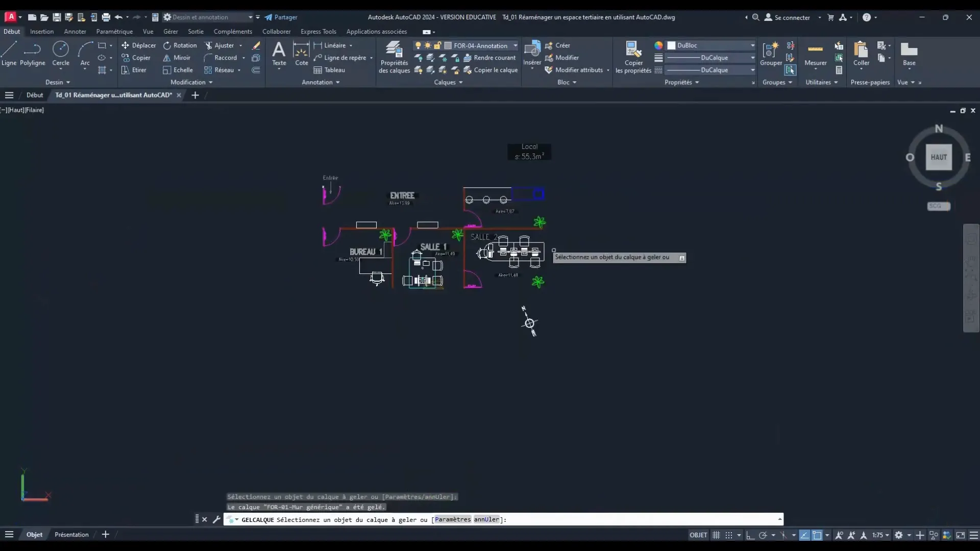Screen dimensions: 980x551
Task: Toggle the FOR-04-Annotation layer visibility
Action: coord(418,45)
